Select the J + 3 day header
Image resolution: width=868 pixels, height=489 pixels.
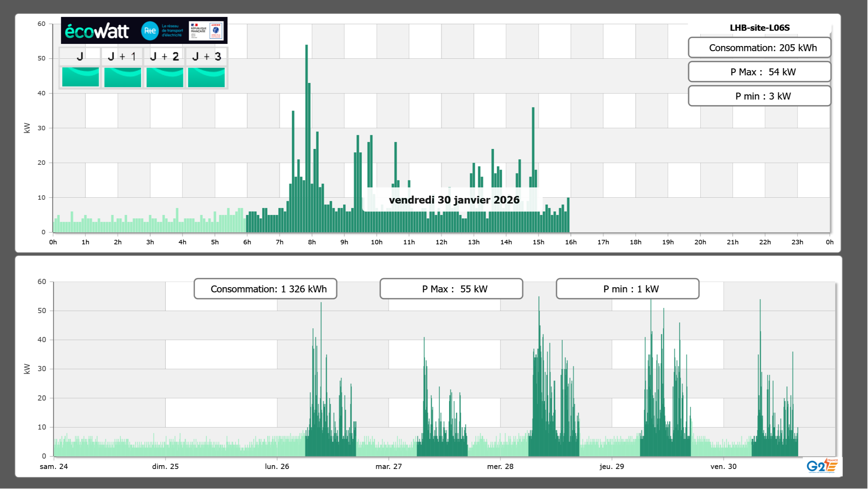click(x=206, y=56)
